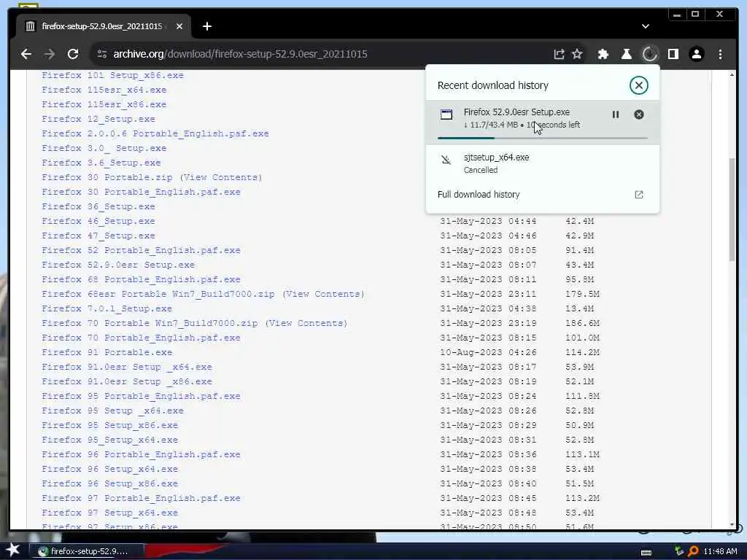
Task: Open Full download history external link icon
Action: (639, 194)
